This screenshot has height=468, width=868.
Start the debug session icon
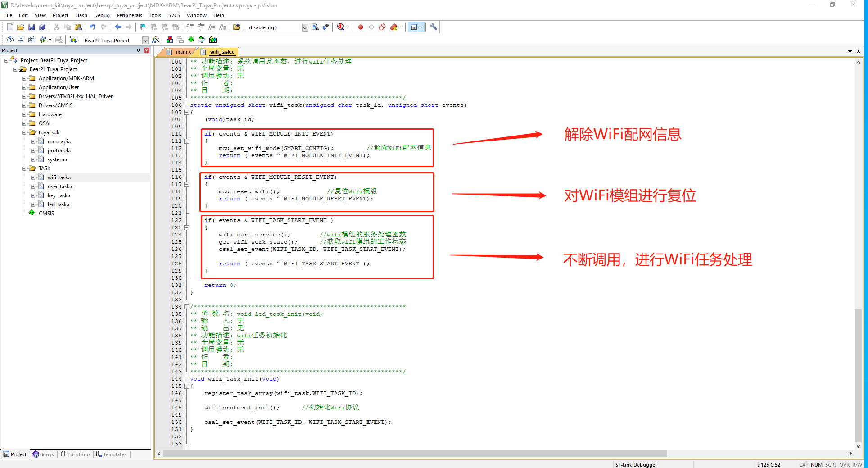point(341,27)
